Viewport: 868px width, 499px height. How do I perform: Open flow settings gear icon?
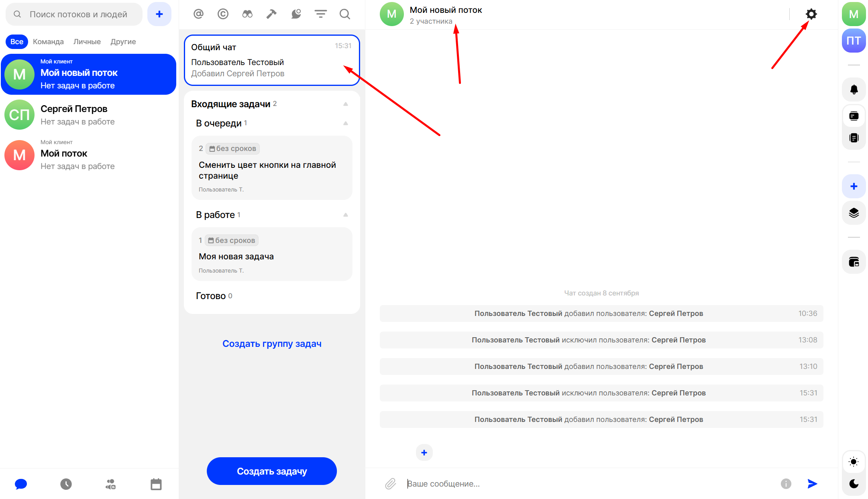click(811, 14)
